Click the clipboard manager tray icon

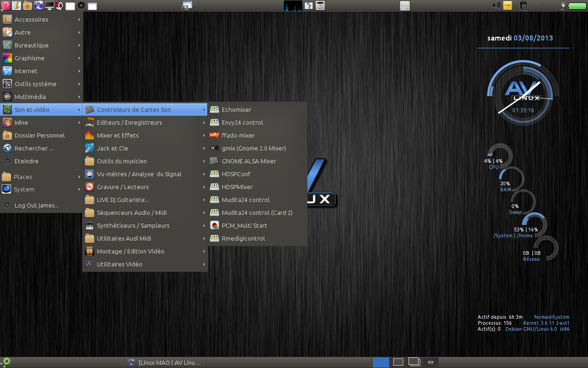coord(523,6)
